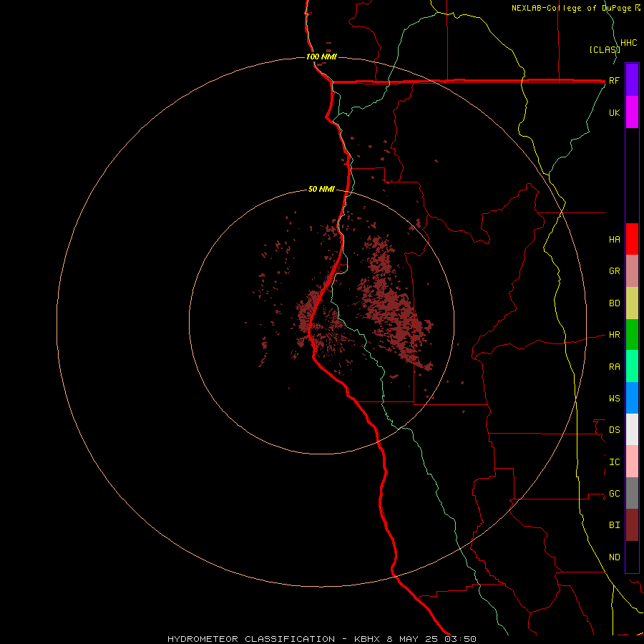
Task: Select the BI dark red legend swatch
Action: [632, 525]
